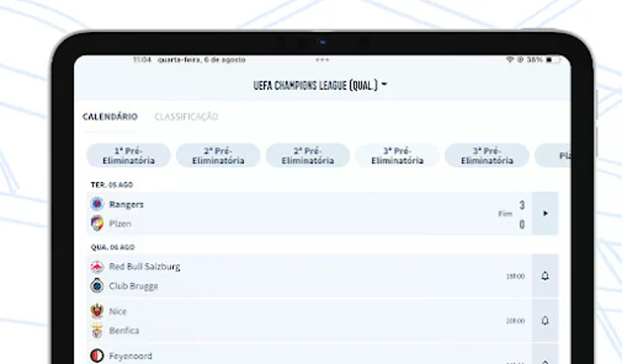Screen dimensions: 622x364
Task: Open the Rangers team name in results
Action: [x=126, y=204]
